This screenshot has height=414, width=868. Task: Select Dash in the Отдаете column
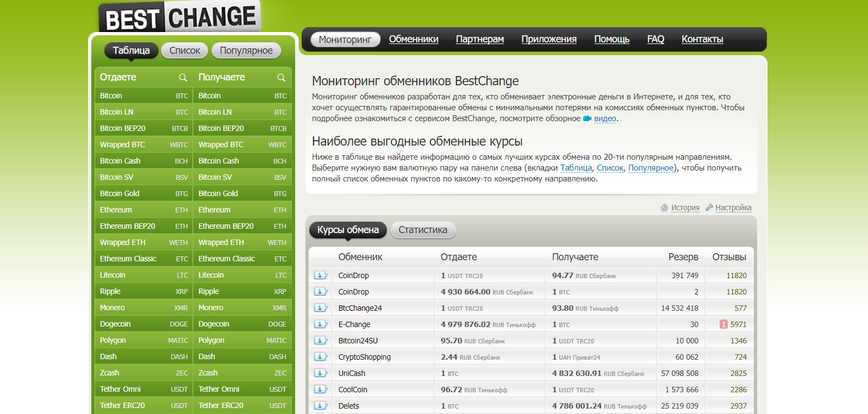[x=144, y=356]
